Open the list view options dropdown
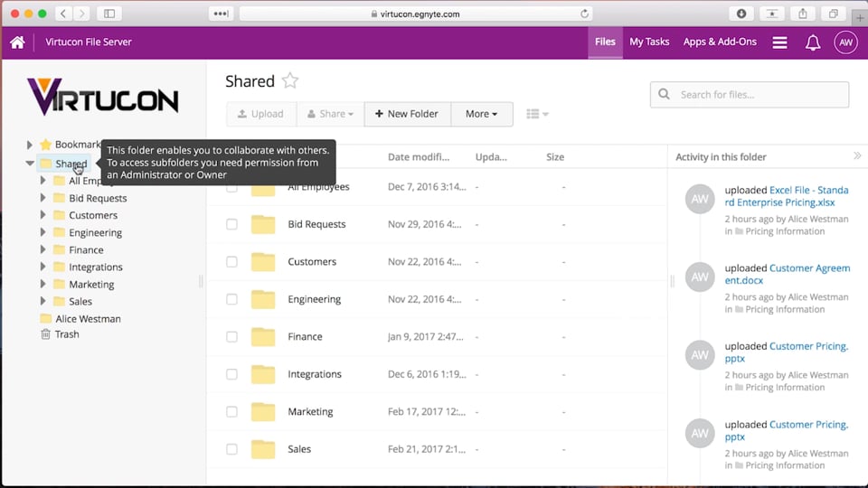This screenshot has height=488, width=868. point(537,114)
